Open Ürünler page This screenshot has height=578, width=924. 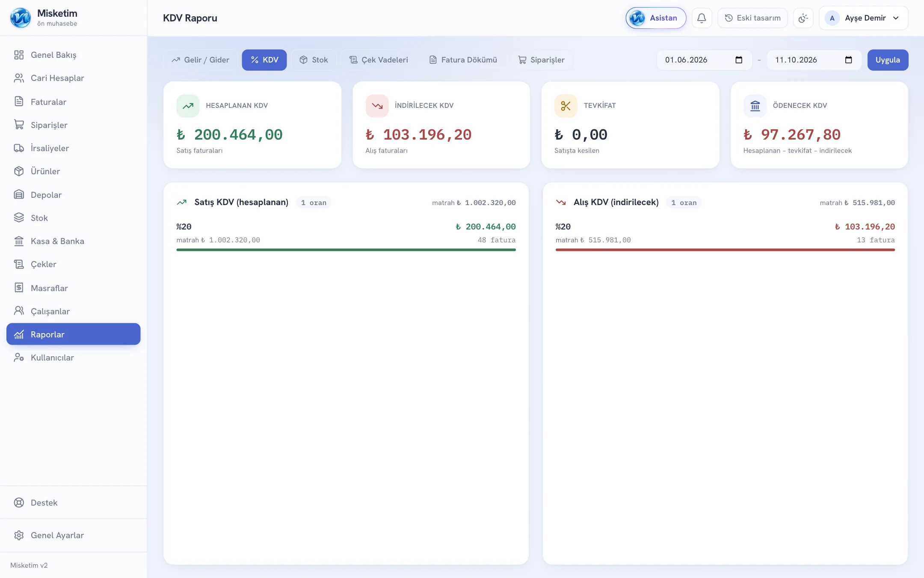tap(74, 171)
